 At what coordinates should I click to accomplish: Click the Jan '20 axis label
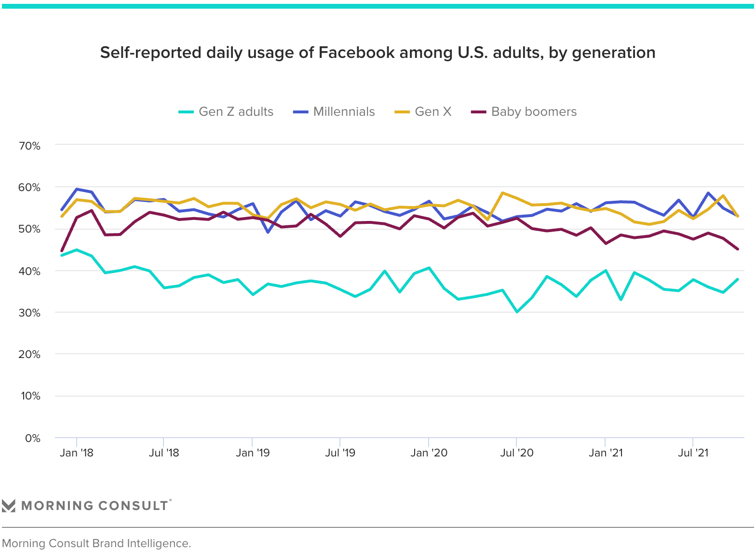coord(429,453)
